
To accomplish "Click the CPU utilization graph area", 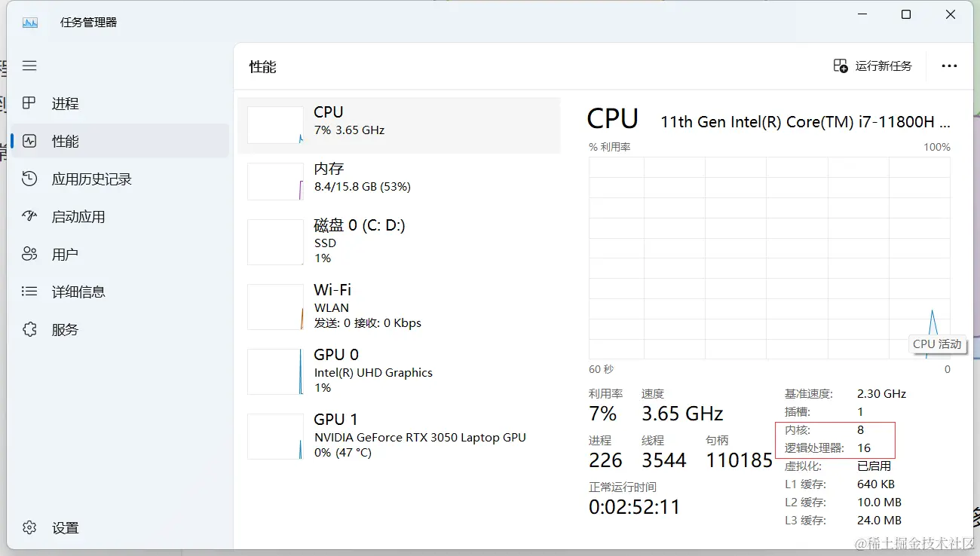I will pos(770,258).
